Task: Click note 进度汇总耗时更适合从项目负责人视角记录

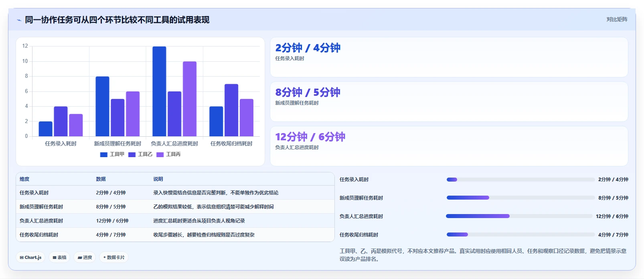Action: pos(199,221)
